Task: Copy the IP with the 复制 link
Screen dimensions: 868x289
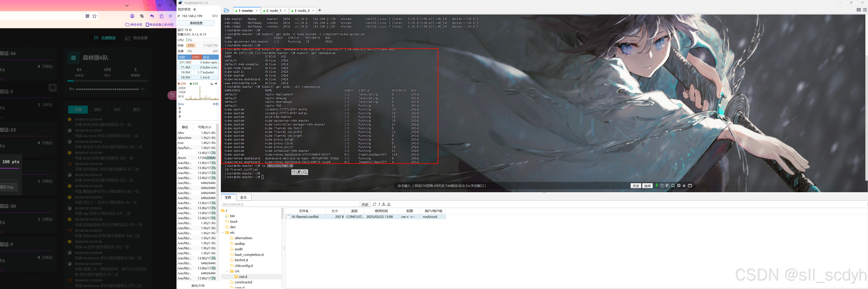Action: (215, 16)
